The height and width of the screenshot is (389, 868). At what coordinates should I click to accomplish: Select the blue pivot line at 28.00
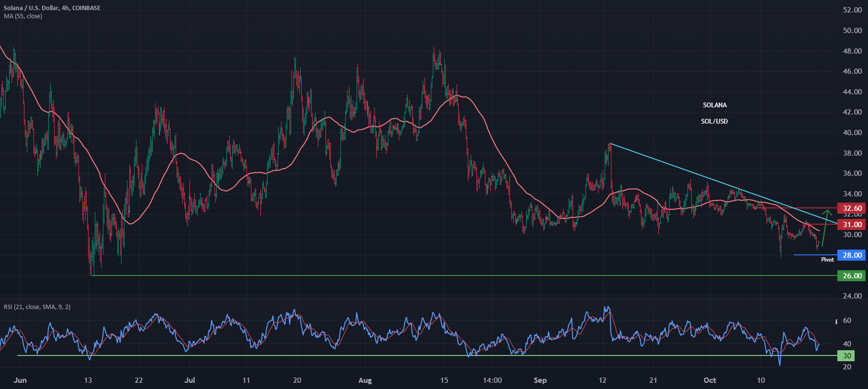coord(815,255)
